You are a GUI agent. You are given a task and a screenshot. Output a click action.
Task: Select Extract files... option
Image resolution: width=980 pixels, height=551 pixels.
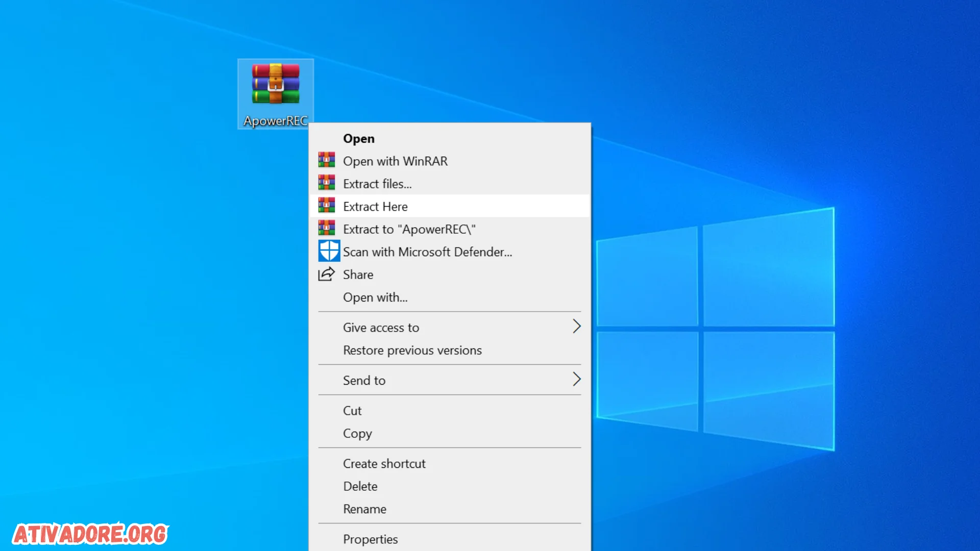[x=450, y=184]
